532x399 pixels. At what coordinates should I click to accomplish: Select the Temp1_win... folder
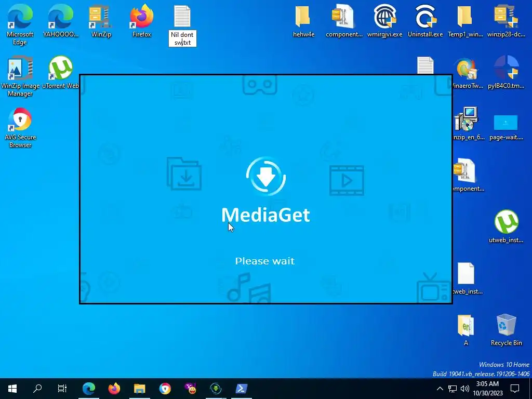465,21
